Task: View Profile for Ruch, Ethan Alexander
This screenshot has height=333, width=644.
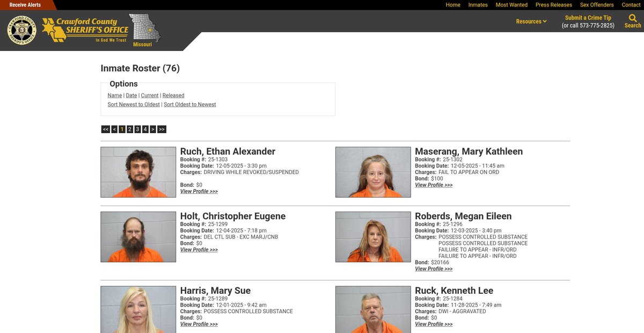Action: click(199, 192)
